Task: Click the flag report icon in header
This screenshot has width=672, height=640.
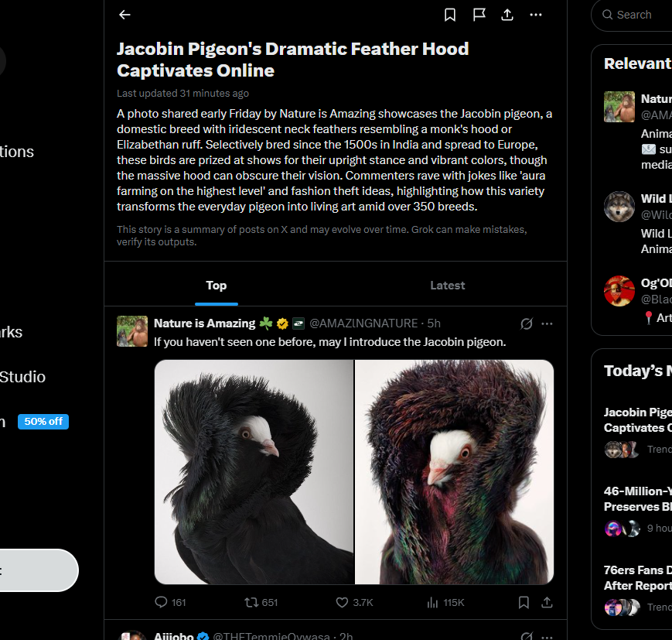Action: coord(479,15)
